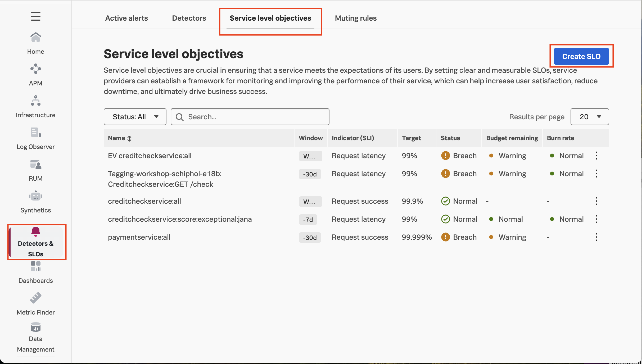Open Metric Finder ruler icon

pyautogui.click(x=35, y=298)
